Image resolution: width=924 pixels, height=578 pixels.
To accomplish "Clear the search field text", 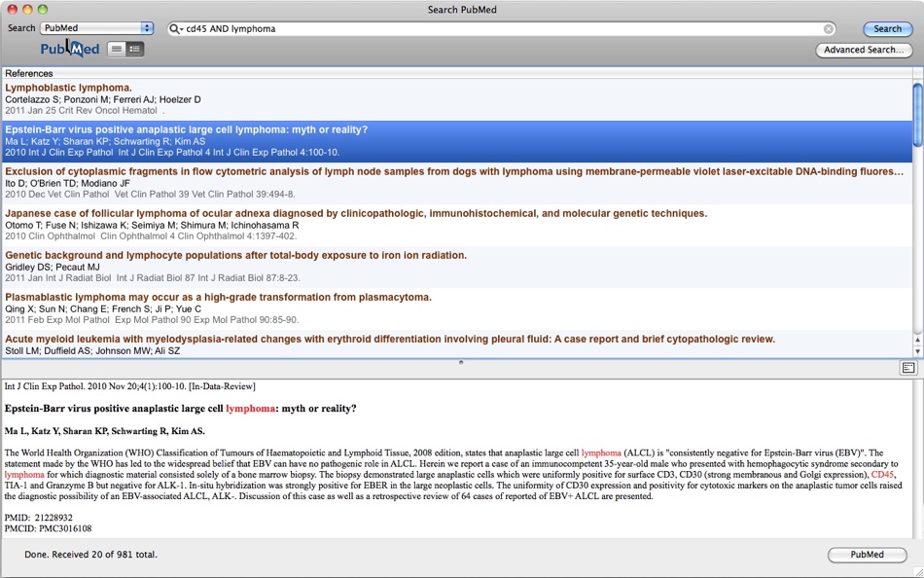I will 829,28.
